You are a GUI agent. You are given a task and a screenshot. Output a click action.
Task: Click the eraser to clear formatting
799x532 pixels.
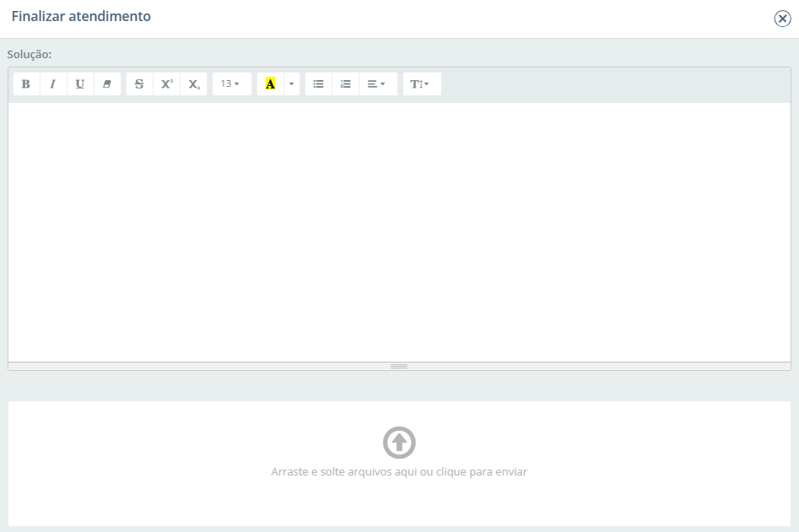107,84
